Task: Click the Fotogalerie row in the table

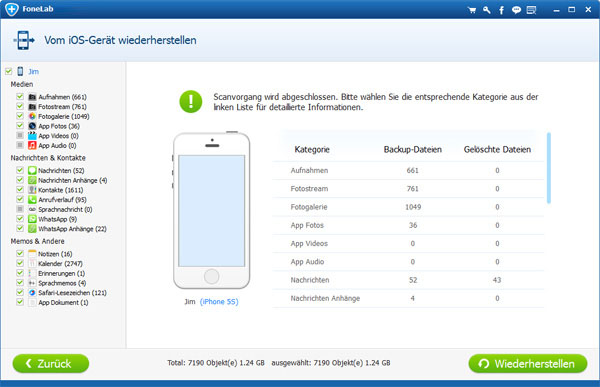Action: [408, 207]
